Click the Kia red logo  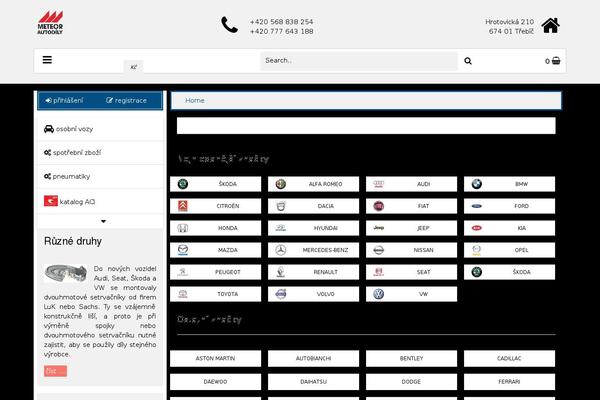pos(476,228)
